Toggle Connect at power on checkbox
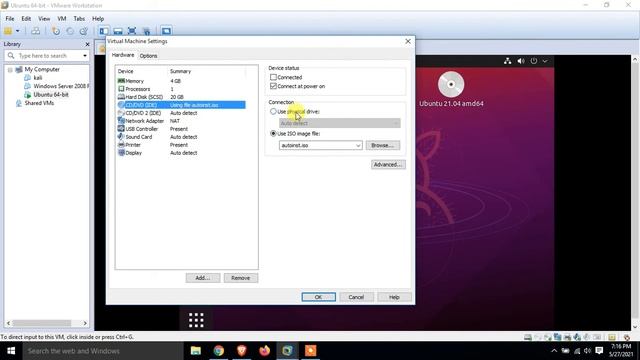This screenshot has width=640, height=360. click(x=273, y=86)
